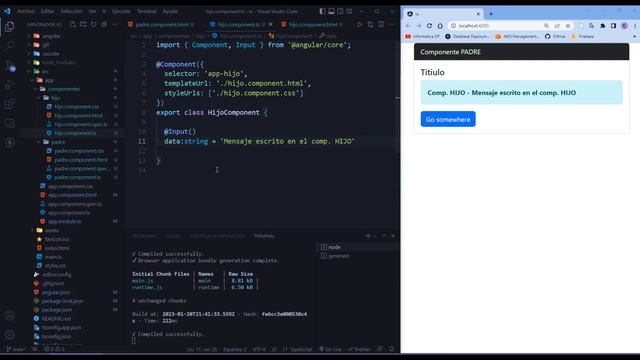The height and width of the screenshot is (360, 640).
Task: Click New File icon in explorer header
Action: 73,24
